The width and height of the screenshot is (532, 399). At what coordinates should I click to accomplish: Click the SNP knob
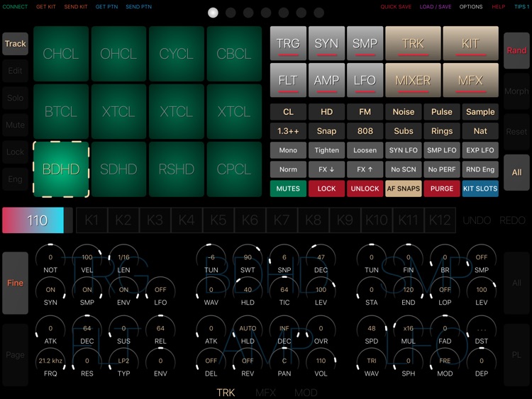[284, 258]
